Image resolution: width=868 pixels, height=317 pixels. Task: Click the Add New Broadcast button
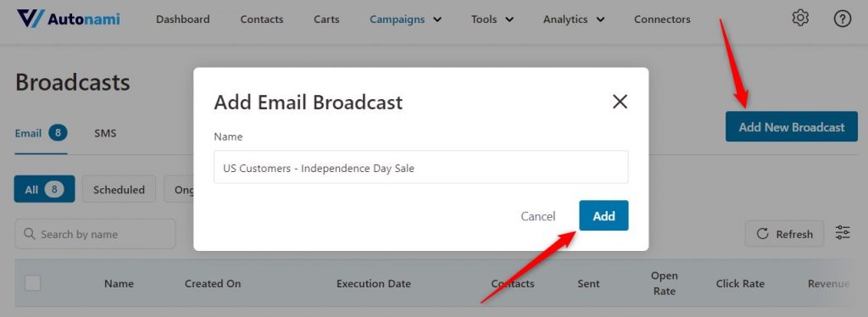pos(792,126)
